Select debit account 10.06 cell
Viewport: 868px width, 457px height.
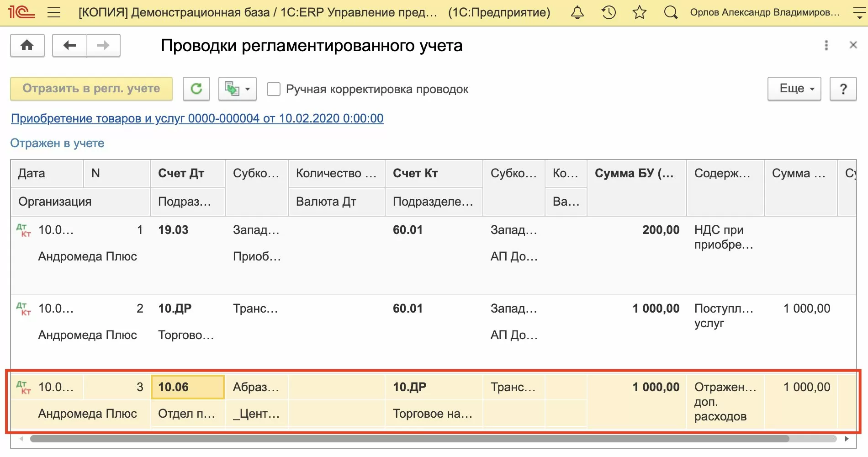[x=188, y=387]
